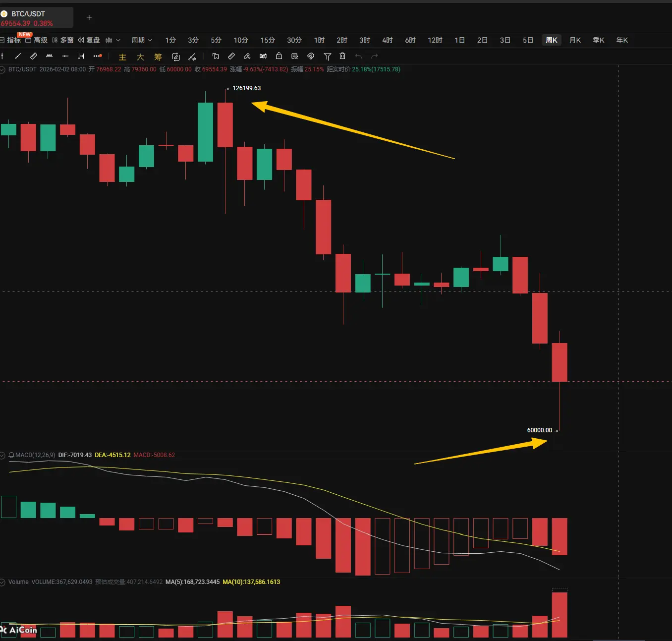Pick the ruler tool beside the trend line tool

34,56
